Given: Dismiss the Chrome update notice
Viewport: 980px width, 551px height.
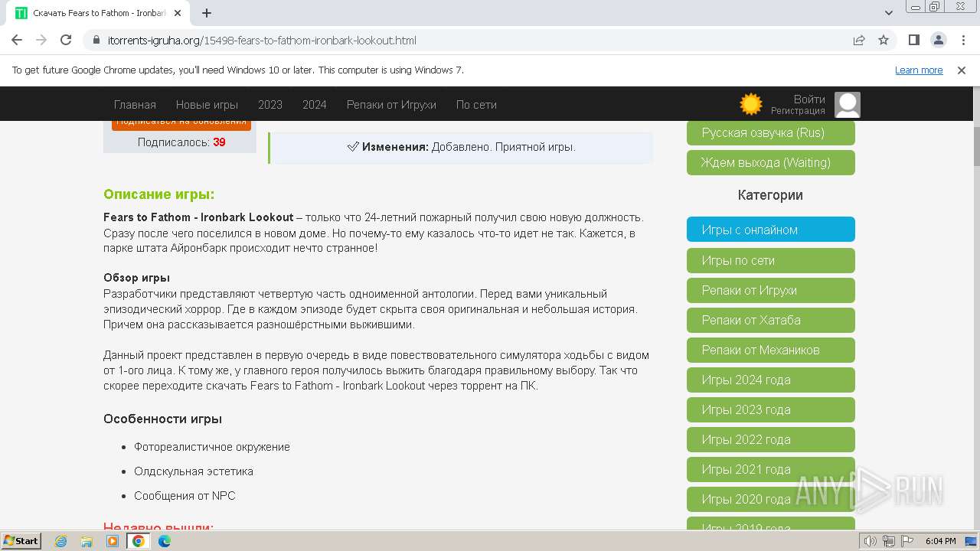Looking at the screenshot, I should coord(962,70).
